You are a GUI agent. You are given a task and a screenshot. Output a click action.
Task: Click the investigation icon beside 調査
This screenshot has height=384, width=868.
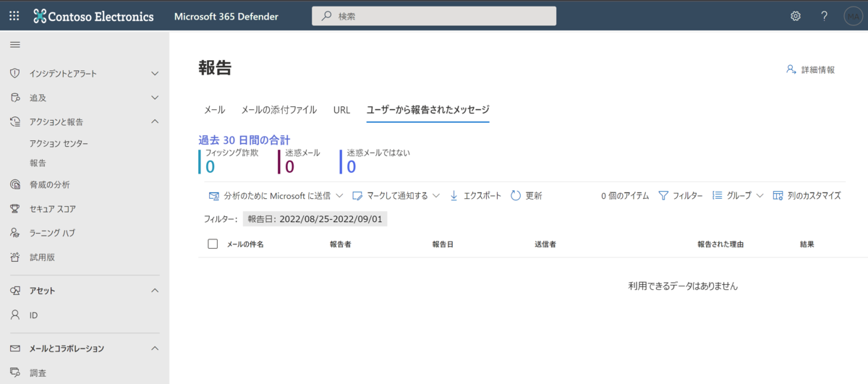point(14,373)
